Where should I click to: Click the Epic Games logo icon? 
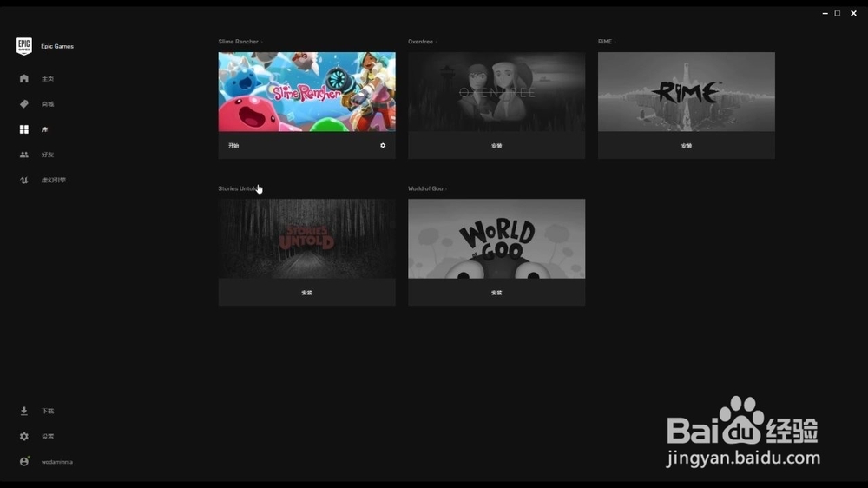[x=23, y=47]
